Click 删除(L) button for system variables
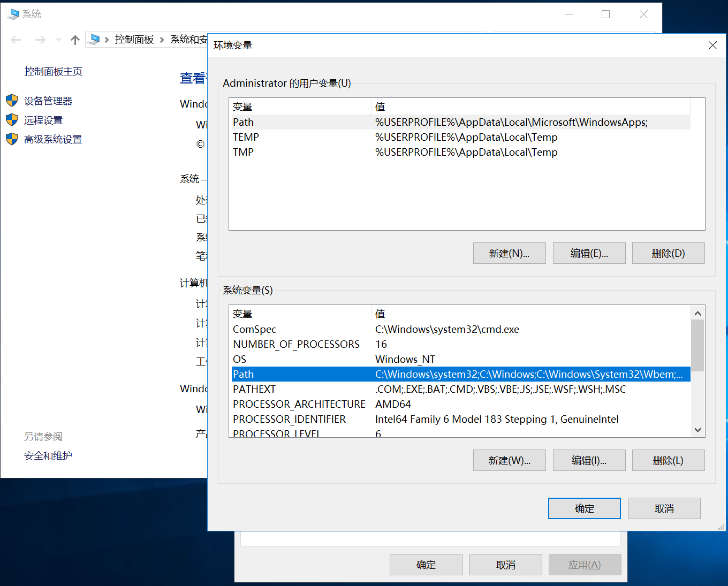 (x=669, y=460)
